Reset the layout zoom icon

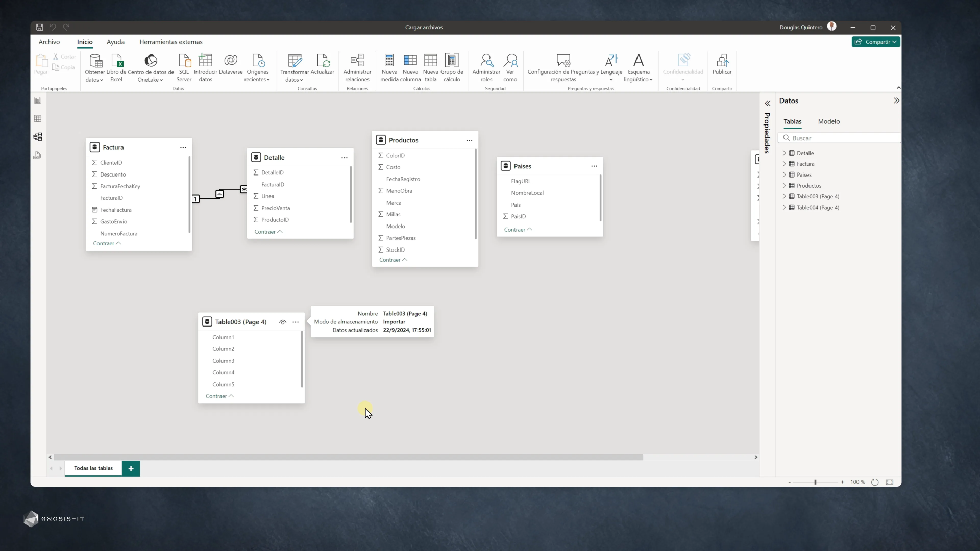pos(875,482)
